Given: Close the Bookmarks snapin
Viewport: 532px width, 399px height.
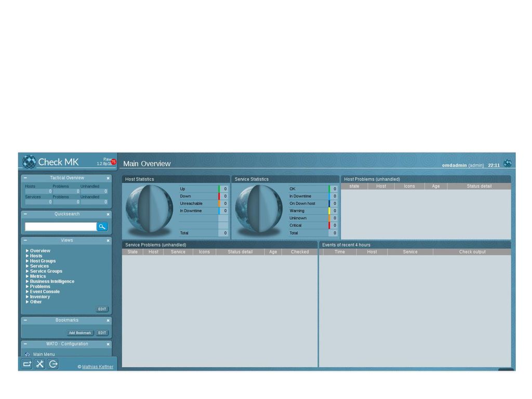Looking at the screenshot, I should pos(108,321).
